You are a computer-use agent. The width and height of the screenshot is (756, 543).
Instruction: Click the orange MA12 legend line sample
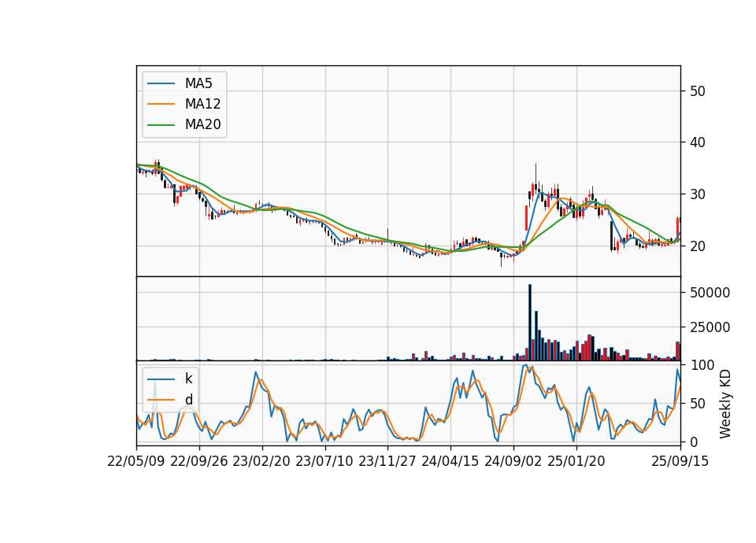point(161,104)
